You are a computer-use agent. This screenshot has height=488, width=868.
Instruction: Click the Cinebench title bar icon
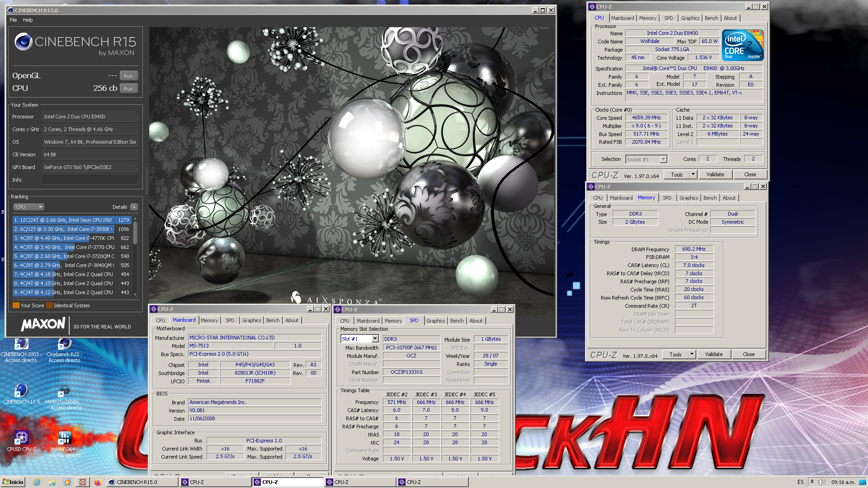pyautogui.click(x=11, y=10)
